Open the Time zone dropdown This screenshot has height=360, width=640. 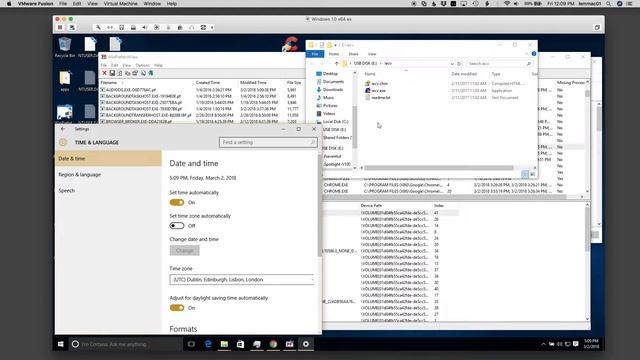click(242, 280)
